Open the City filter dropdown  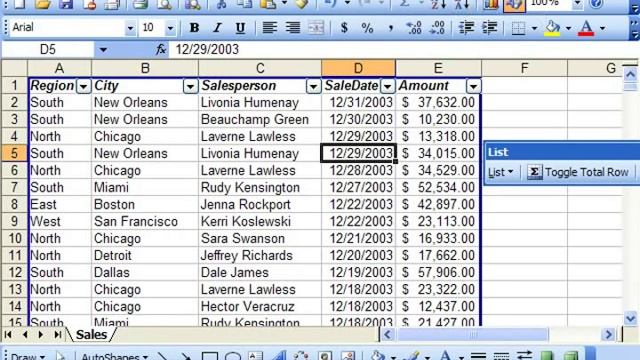[190, 86]
